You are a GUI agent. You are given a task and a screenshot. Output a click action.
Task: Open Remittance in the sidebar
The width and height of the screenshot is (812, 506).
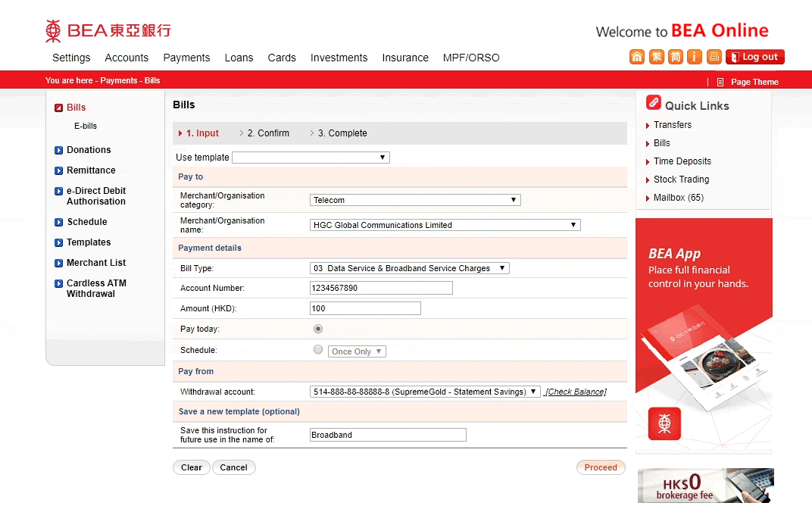[x=91, y=170]
